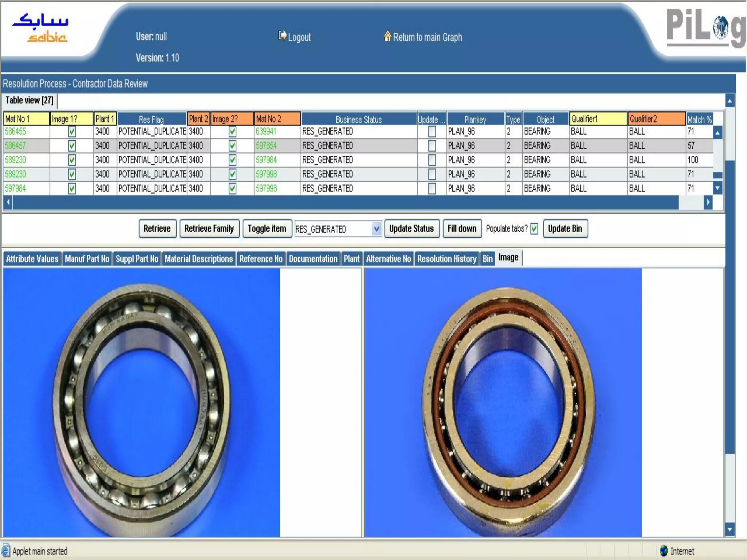This screenshot has width=747, height=560.
Task: Toggle Update checkbox for Mat No 586455
Action: point(432,132)
